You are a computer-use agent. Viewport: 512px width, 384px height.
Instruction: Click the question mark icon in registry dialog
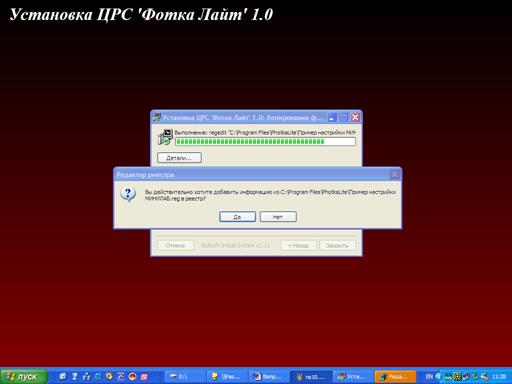(x=128, y=194)
